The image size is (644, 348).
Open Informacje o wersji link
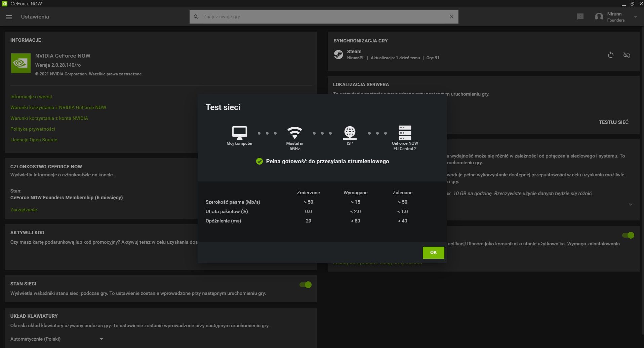tap(31, 97)
